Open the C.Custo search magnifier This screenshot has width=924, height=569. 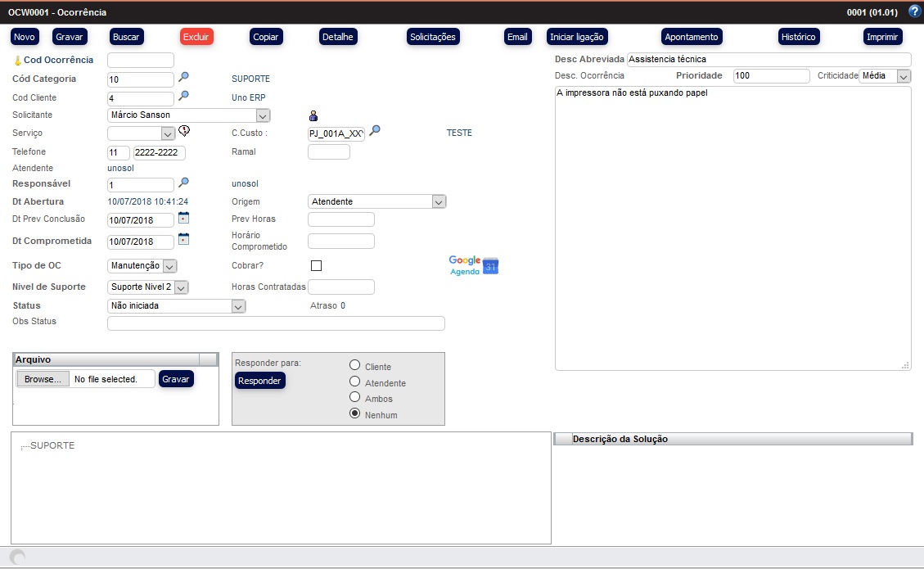click(x=375, y=131)
